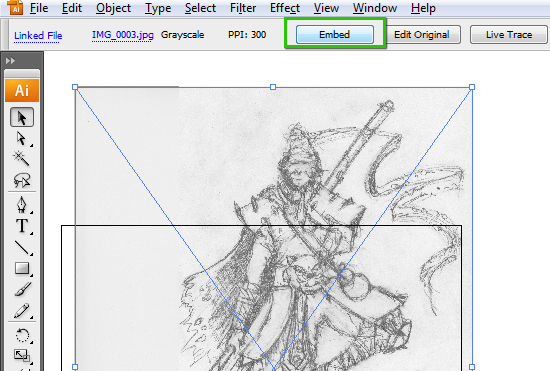
Task: Open the Edit menu
Action: point(72,8)
